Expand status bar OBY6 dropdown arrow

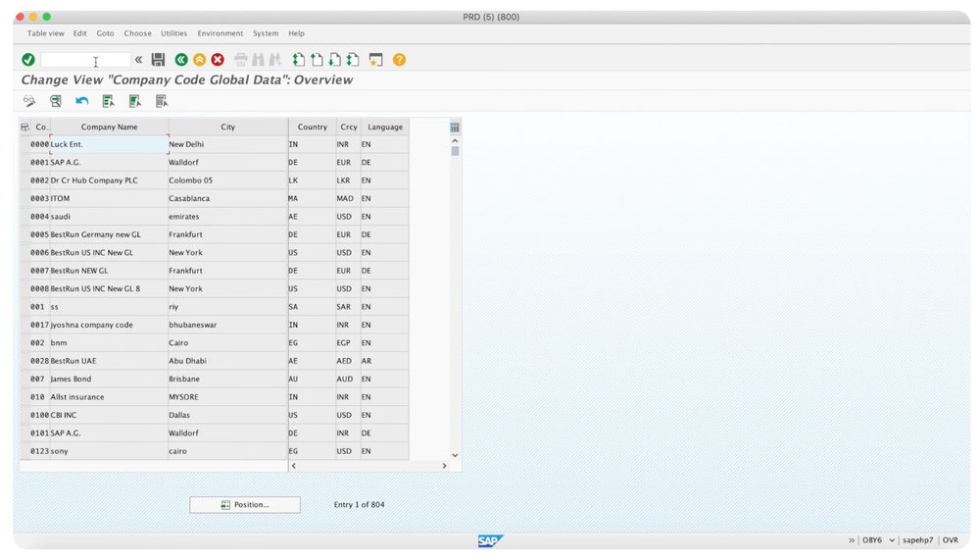(x=892, y=540)
